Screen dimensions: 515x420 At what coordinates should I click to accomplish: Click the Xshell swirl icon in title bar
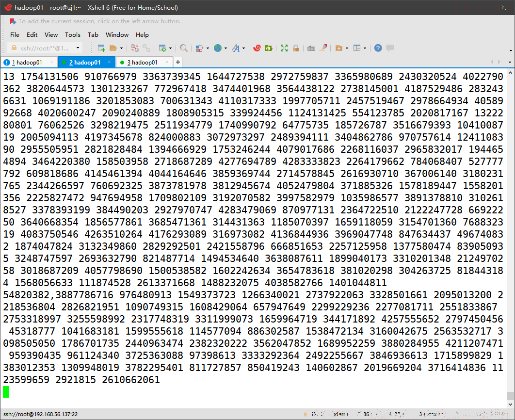[8, 7]
